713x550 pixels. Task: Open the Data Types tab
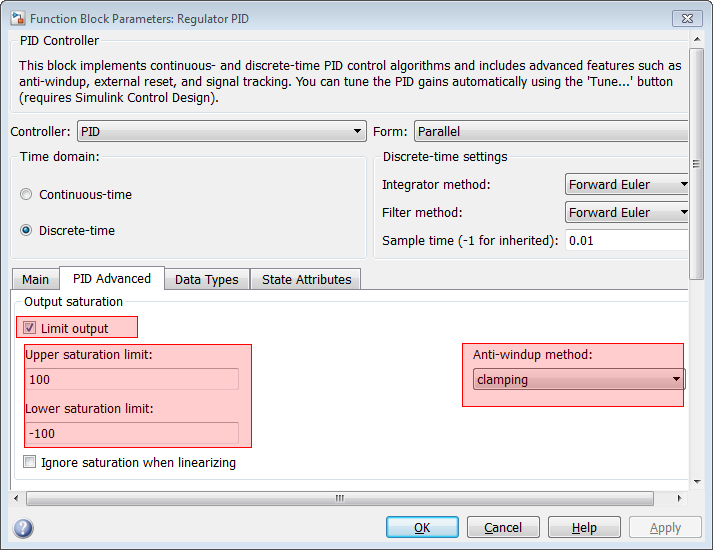[x=206, y=279]
